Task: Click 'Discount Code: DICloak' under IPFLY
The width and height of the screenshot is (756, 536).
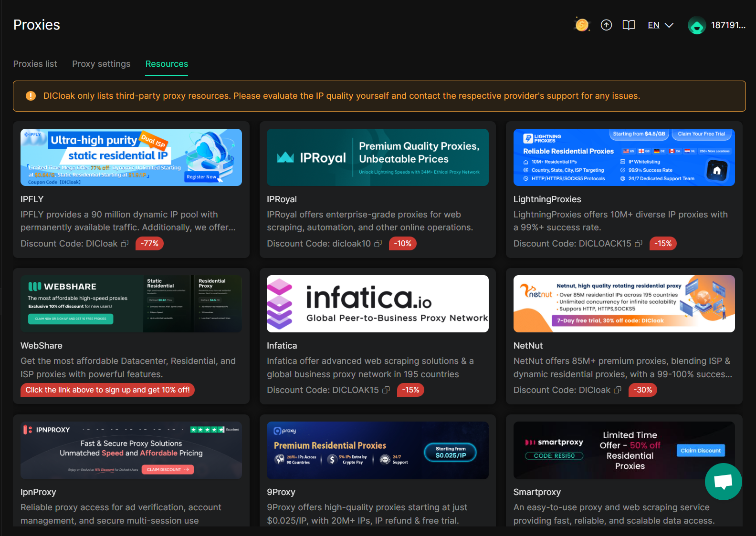Action: 69,244
